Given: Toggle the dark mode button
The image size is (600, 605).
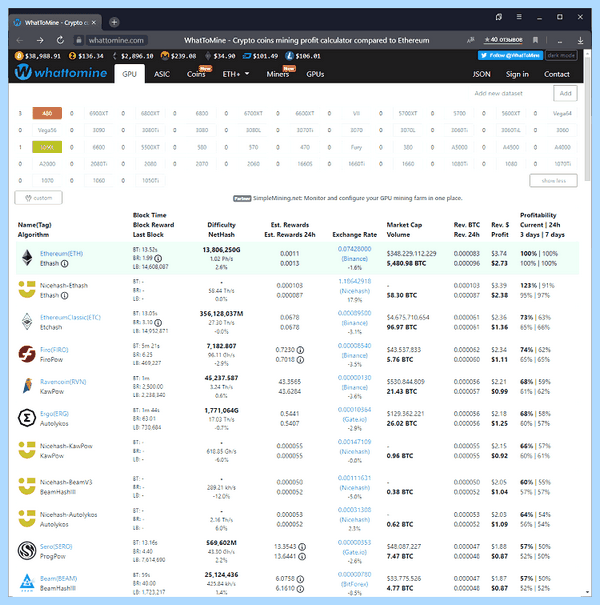Looking at the screenshot, I should [x=561, y=56].
